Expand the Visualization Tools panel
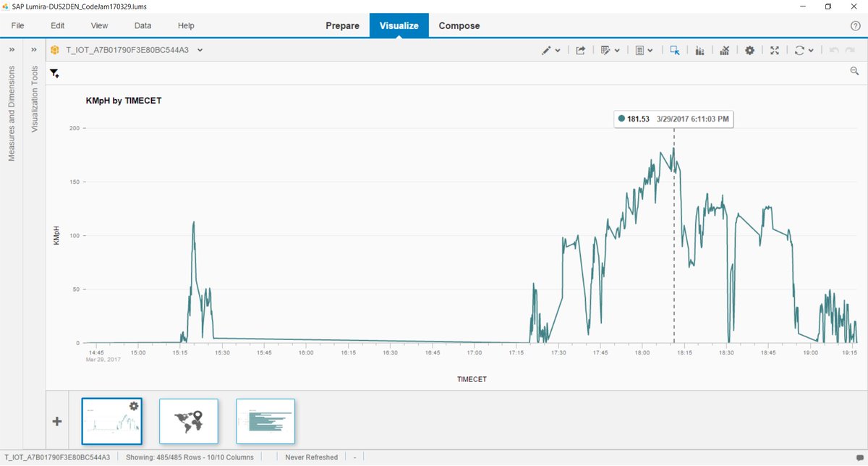 click(x=34, y=50)
